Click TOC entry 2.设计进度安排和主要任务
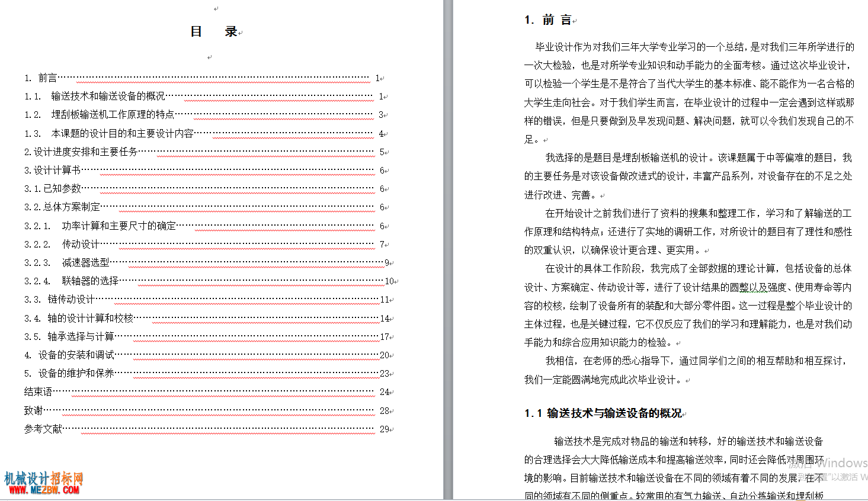Viewport: 868px width, 501px height. pos(81,152)
